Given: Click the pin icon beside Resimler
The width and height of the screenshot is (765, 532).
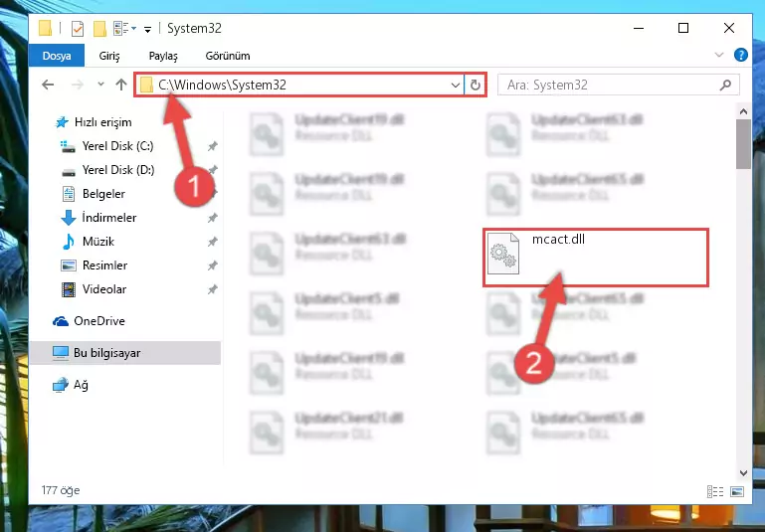Looking at the screenshot, I should [212, 266].
